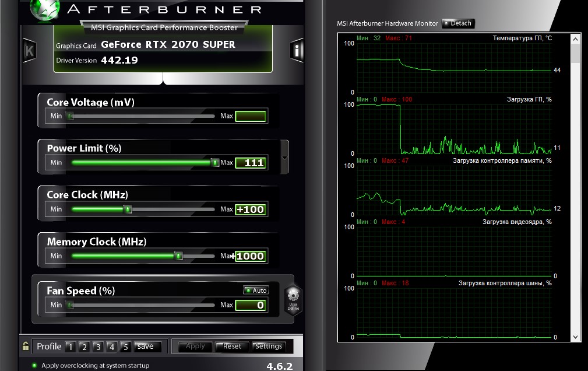Image resolution: width=588 pixels, height=371 pixels.
Task: Reset overclock settings with Reset button
Action: [232, 346]
